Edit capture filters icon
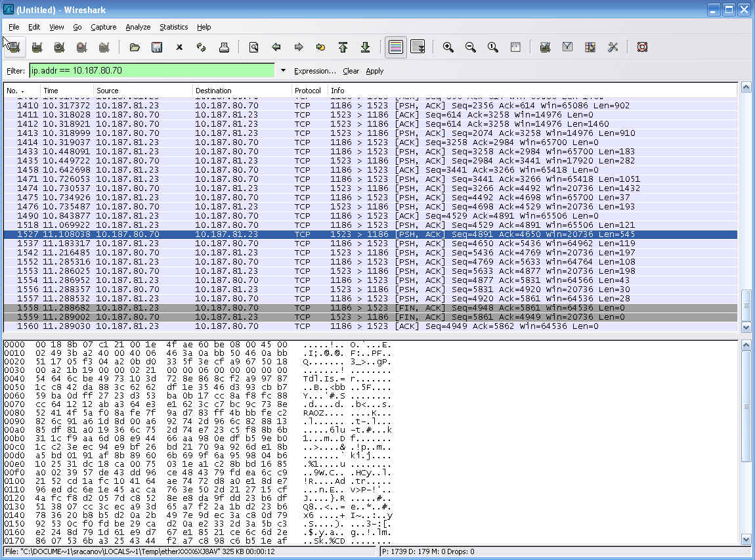The image size is (755, 560). 545,47
